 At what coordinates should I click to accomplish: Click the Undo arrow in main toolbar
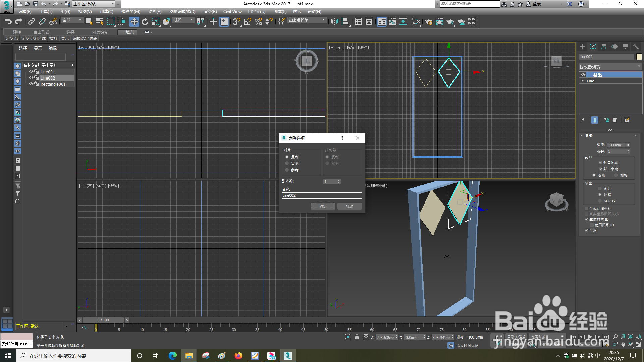tap(8, 22)
